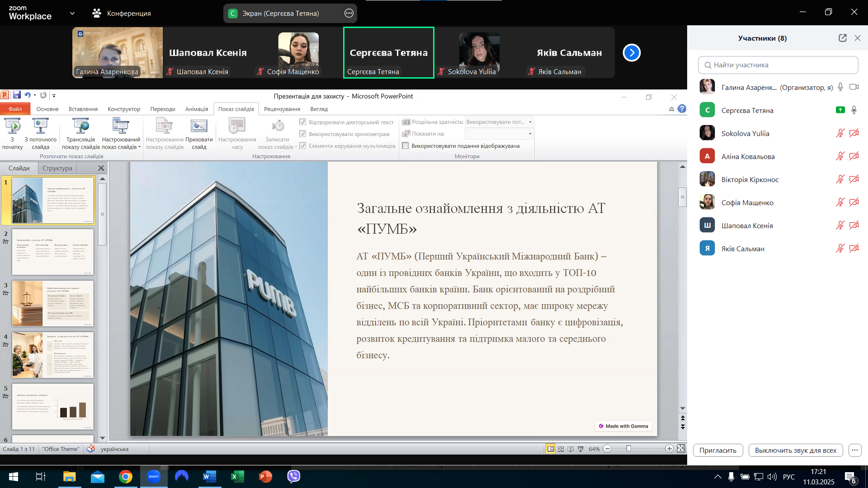
Task: Open Broadcast slide show (Трансляція) icon
Action: [80, 126]
